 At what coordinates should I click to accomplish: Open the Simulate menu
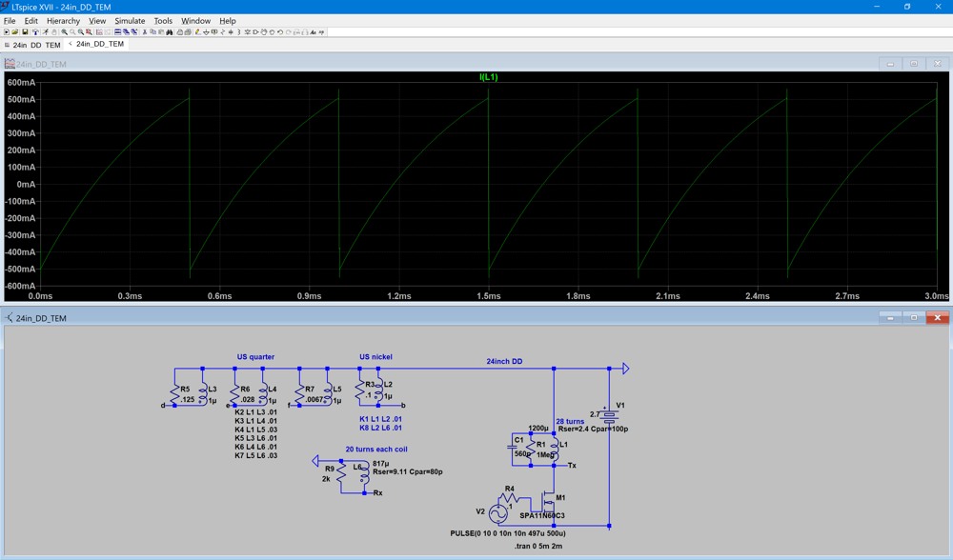[x=130, y=20]
